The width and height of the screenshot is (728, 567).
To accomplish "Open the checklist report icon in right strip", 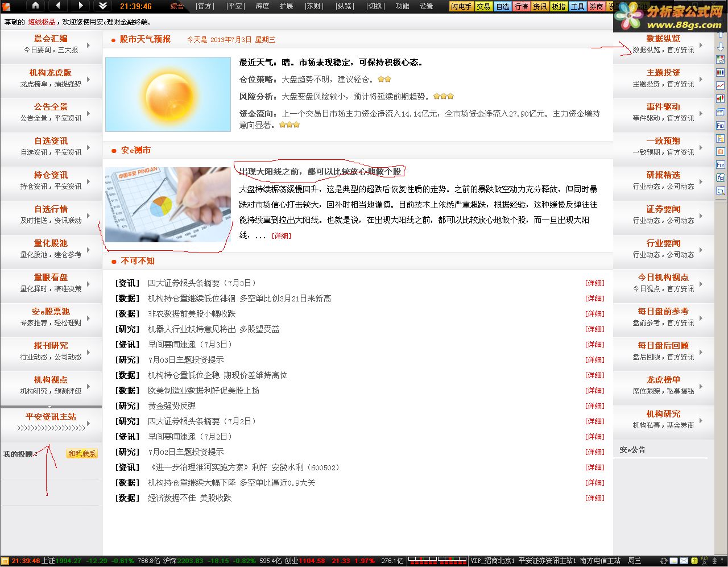I will [x=721, y=59].
